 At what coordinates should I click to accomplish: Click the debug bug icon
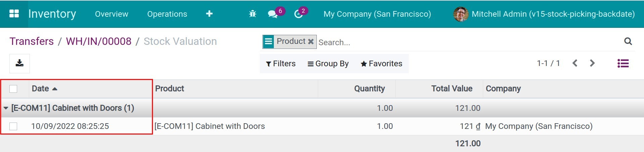pos(252,14)
